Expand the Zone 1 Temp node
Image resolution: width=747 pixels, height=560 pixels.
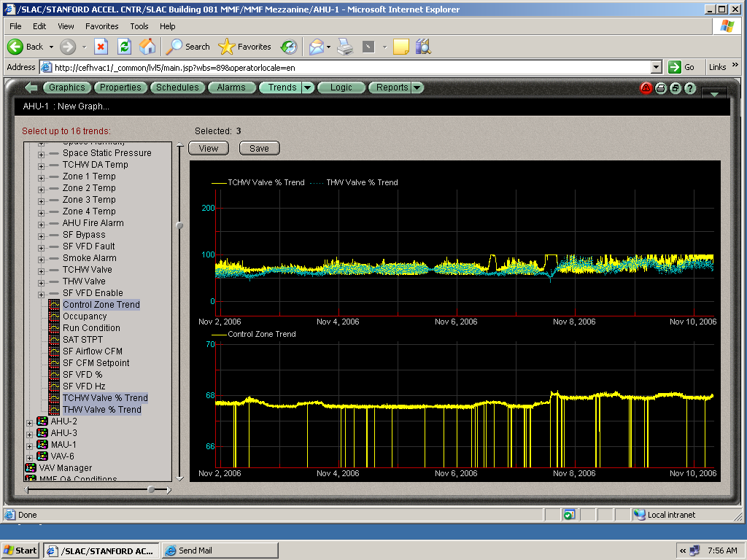click(x=42, y=177)
